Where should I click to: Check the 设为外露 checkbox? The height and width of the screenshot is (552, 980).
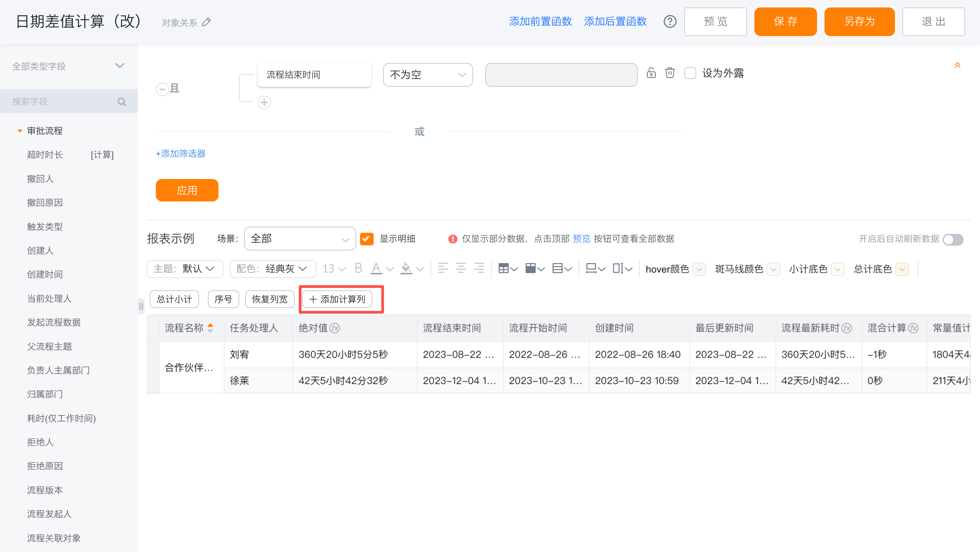coord(690,73)
